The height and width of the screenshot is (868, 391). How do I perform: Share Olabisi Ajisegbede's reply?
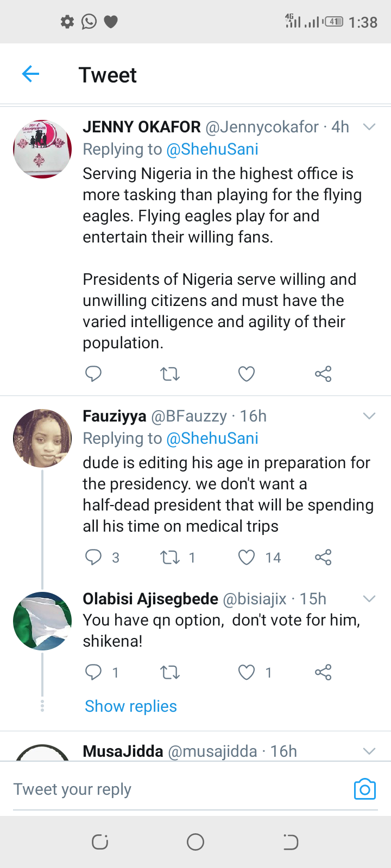pyautogui.click(x=323, y=673)
